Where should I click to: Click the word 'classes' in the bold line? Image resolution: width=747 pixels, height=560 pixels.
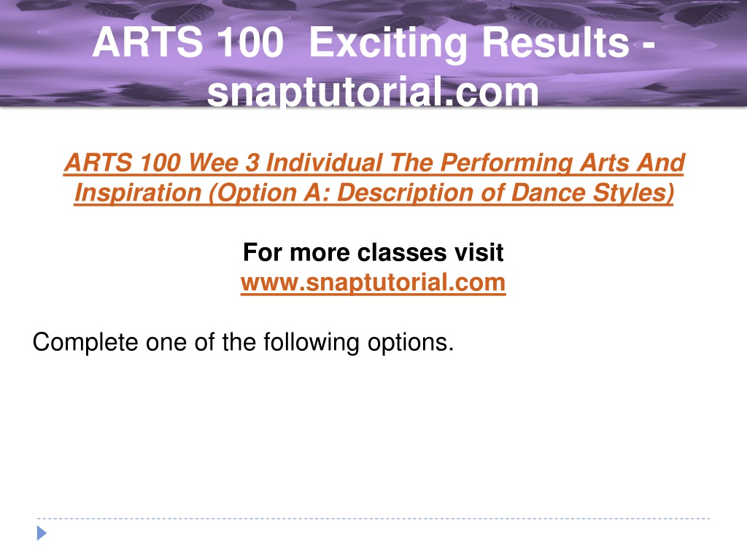[x=402, y=252]
